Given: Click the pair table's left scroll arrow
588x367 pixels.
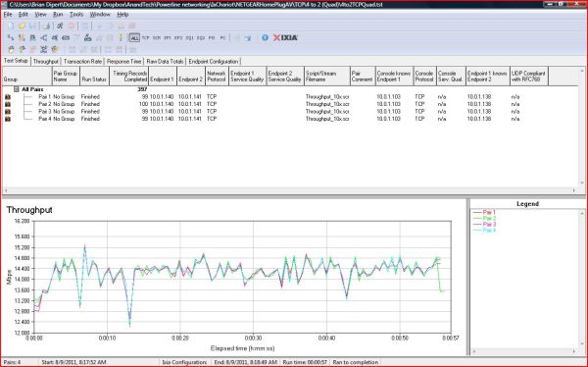Looking at the screenshot, I should [5, 190].
